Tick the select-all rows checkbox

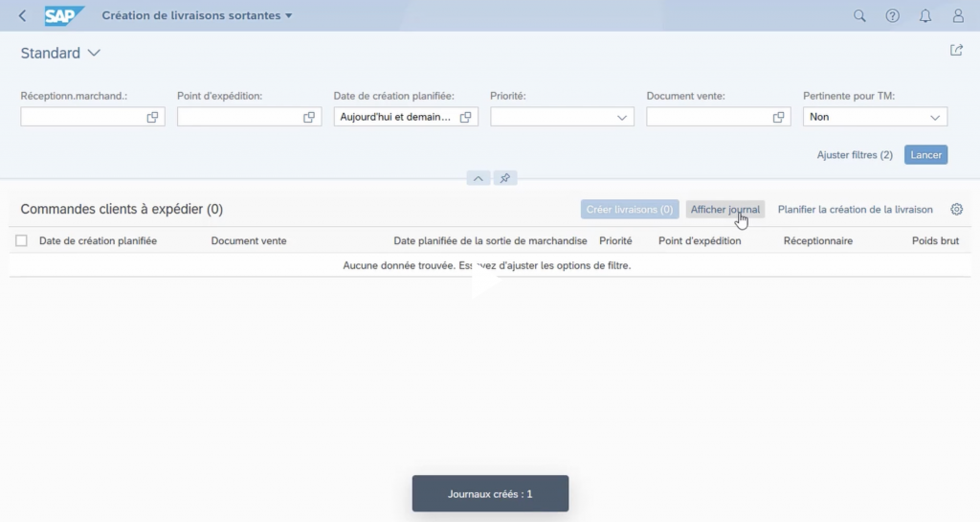[22, 241]
